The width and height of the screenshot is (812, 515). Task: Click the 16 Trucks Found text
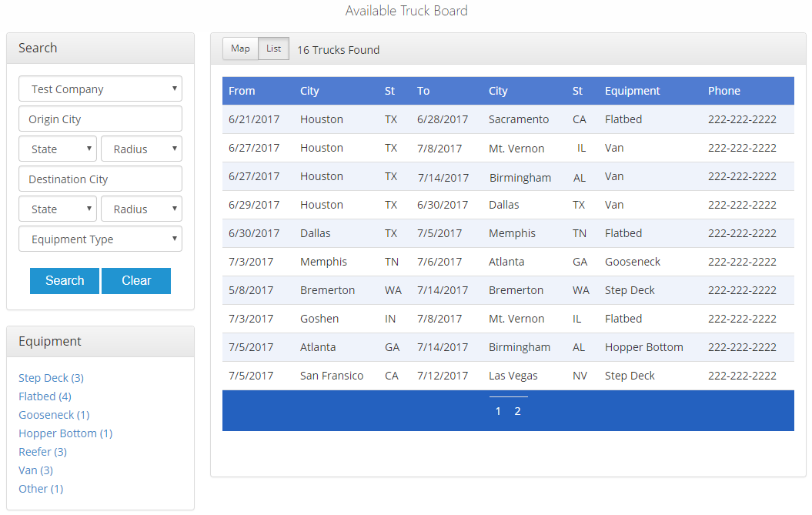(x=338, y=50)
